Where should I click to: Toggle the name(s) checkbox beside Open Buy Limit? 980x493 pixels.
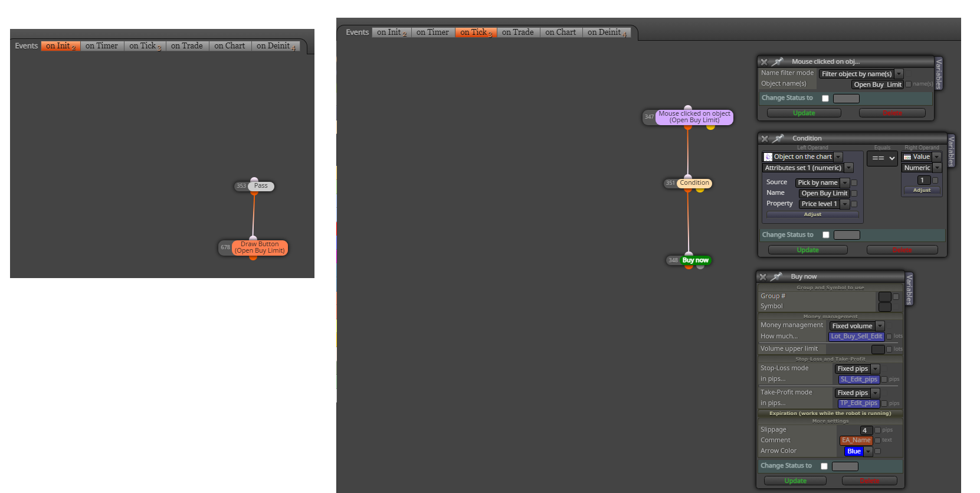tap(909, 84)
